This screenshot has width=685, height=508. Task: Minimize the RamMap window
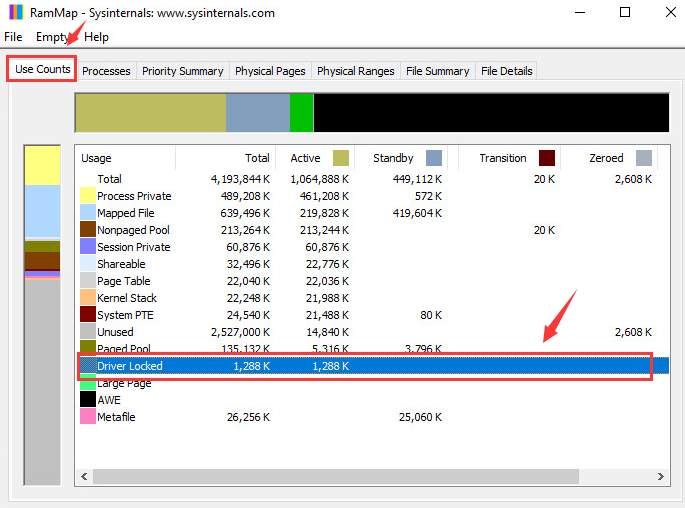[580, 12]
